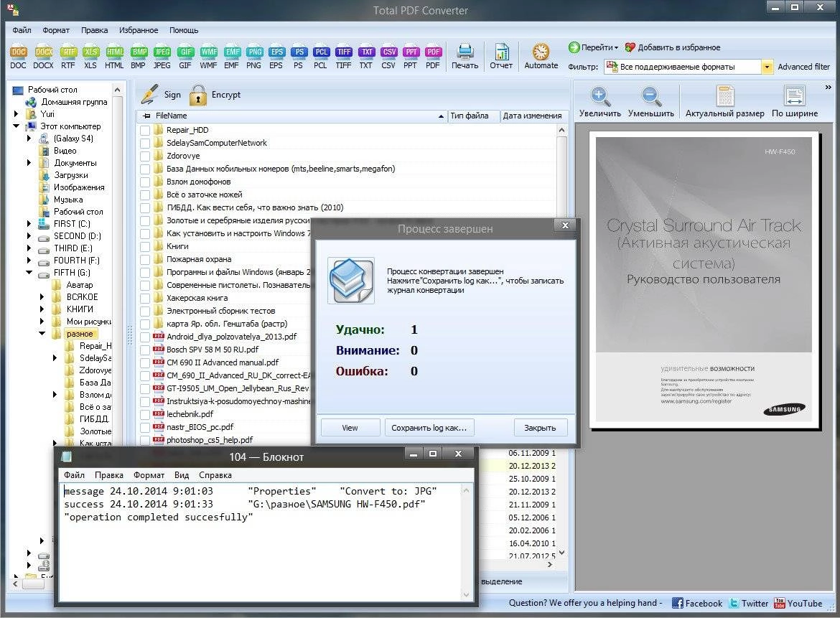
Task: Tick checkbox for Взлом домофонов
Action: coord(144,182)
